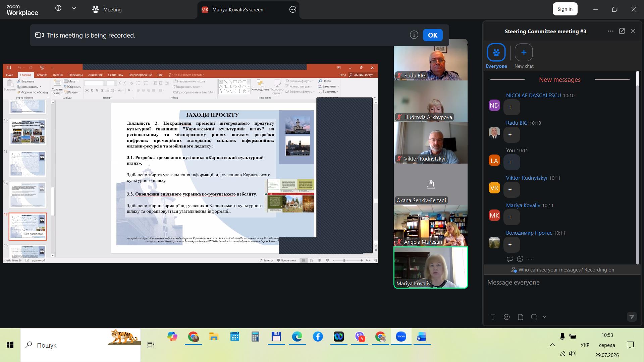Add reaction emoji to last message

coord(520,259)
